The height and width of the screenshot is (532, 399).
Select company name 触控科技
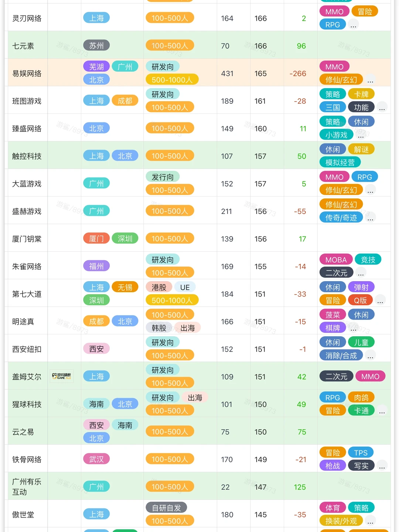tap(27, 156)
